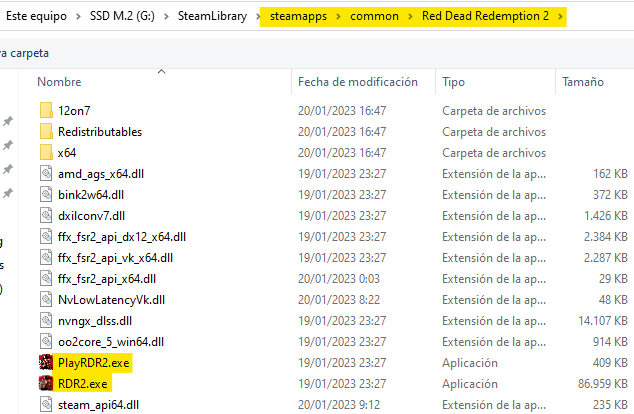Expand the chevron after steamapps

[338, 17]
